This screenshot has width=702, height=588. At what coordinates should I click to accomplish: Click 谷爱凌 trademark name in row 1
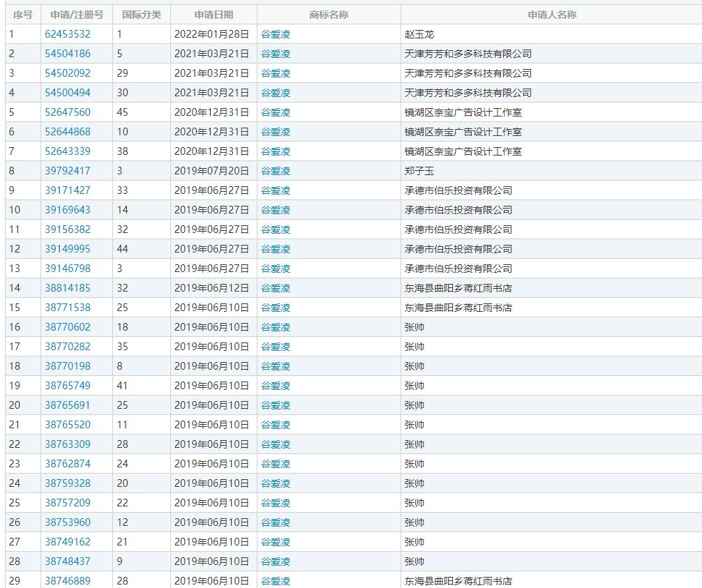[x=276, y=34]
